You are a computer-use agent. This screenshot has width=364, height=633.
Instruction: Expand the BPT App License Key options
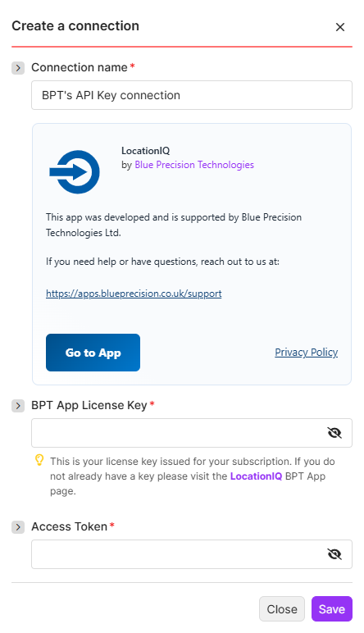[x=18, y=406]
